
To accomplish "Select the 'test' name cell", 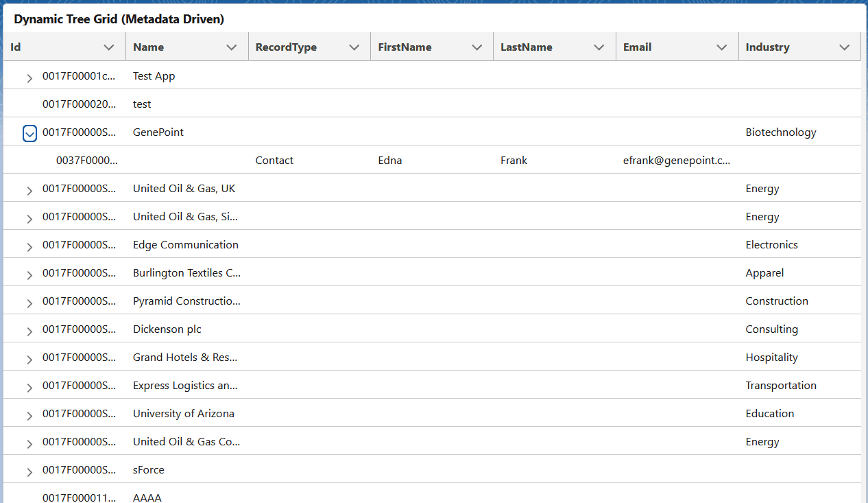I will pyautogui.click(x=142, y=104).
